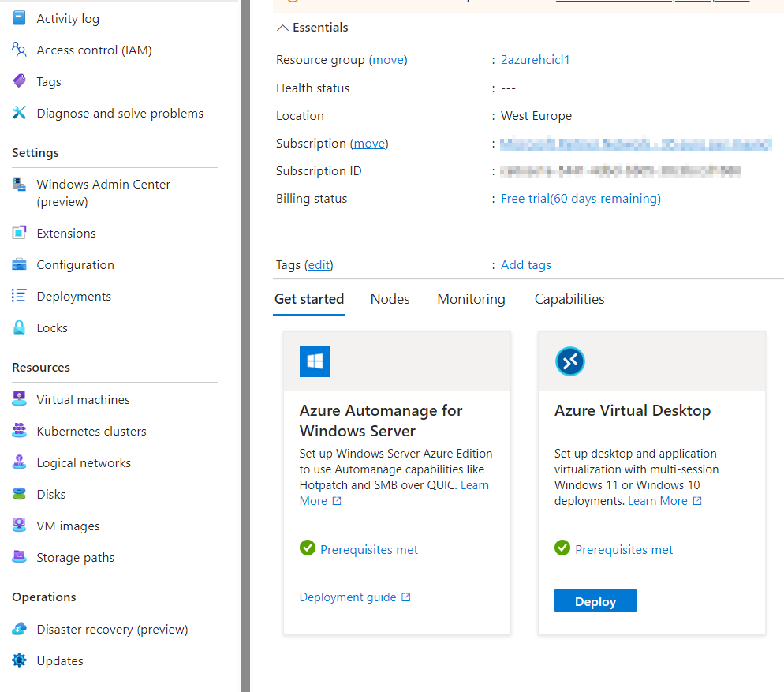Image resolution: width=784 pixels, height=692 pixels.
Task: Click the Extensions icon
Action: pyautogui.click(x=19, y=234)
